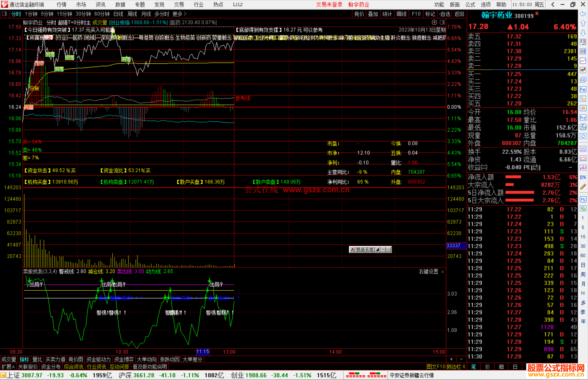Open the f(x) formula manager icon

pyautogui.click(x=583, y=127)
